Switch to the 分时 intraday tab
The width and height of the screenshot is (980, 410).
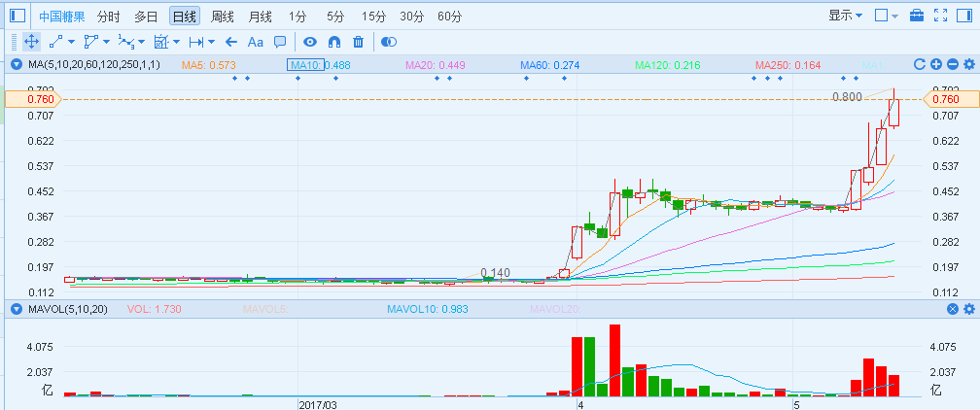109,17
